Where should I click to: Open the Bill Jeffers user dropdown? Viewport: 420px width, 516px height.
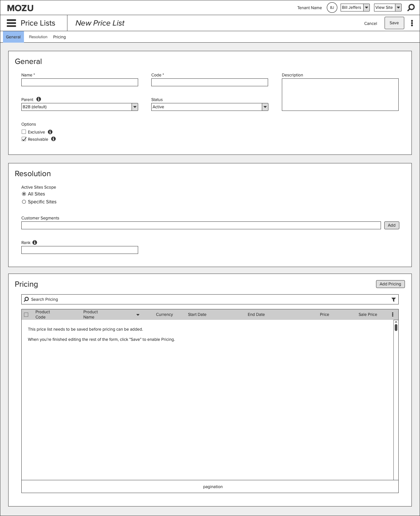355,8
